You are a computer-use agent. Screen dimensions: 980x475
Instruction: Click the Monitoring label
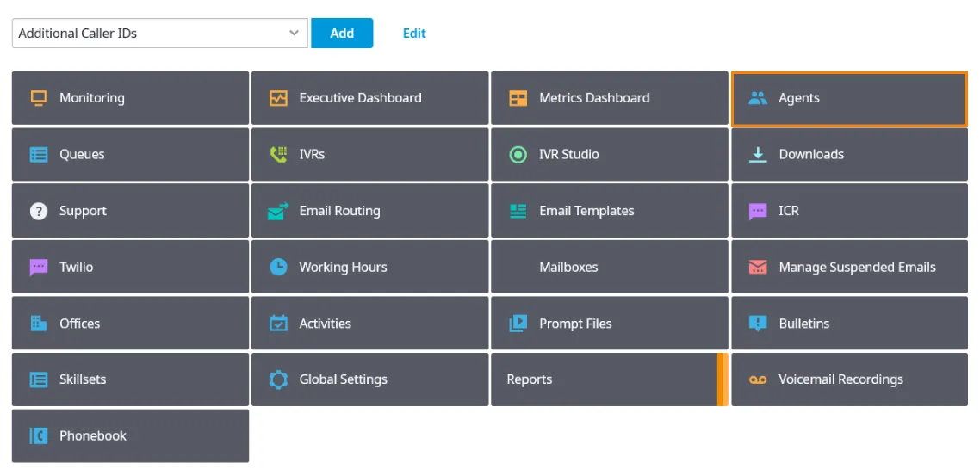[92, 98]
